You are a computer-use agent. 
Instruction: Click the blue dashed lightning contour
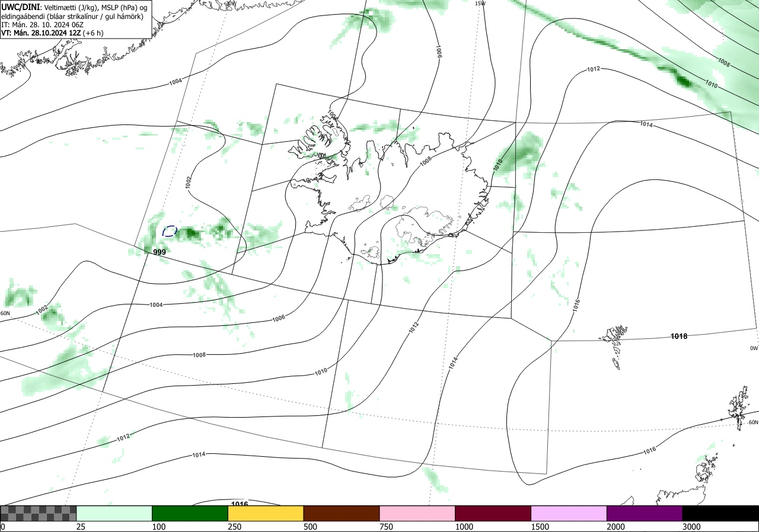[x=170, y=231]
